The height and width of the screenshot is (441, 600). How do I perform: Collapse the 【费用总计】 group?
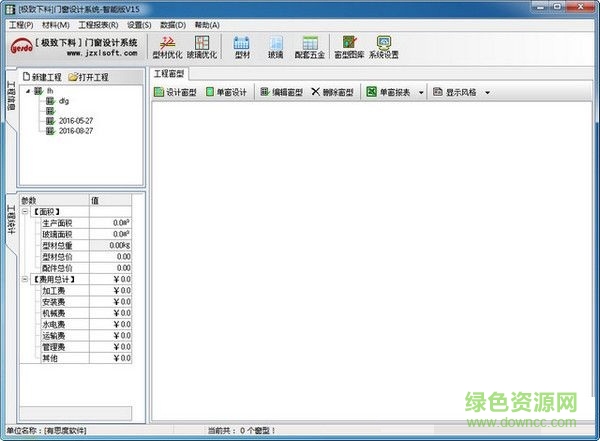[25, 279]
